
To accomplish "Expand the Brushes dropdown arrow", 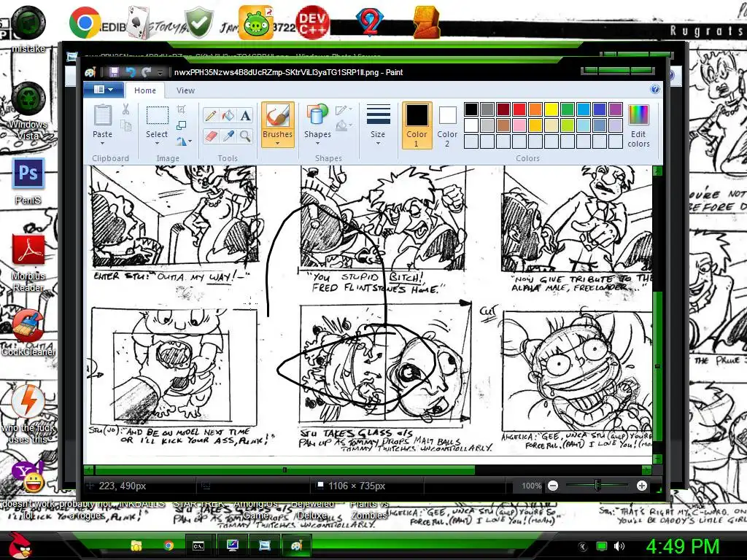I will (x=277, y=143).
